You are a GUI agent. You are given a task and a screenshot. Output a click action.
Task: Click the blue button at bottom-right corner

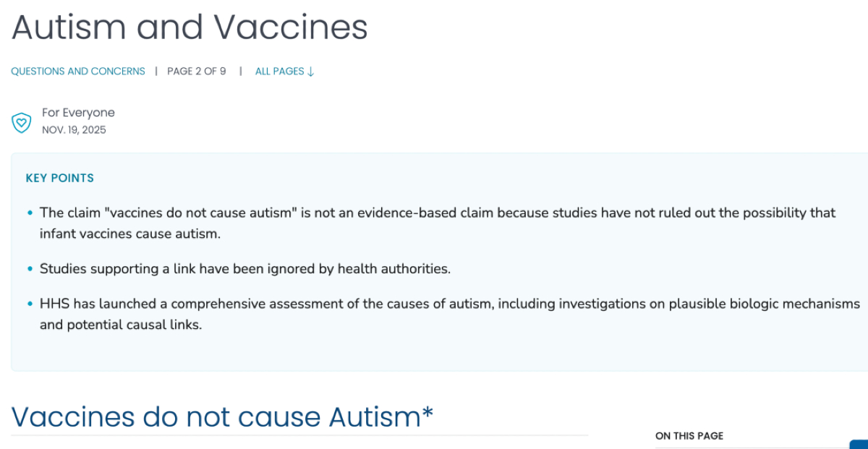pyautogui.click(x=859, y=444)
